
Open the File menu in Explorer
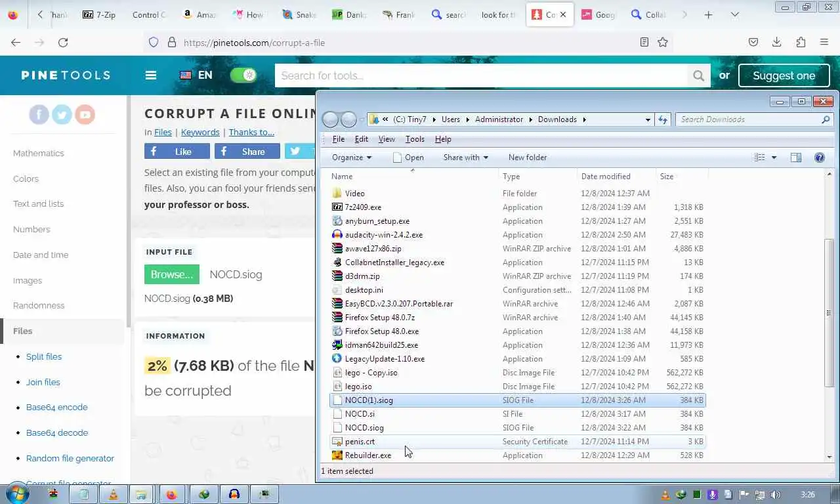click(x=339, y=139)
